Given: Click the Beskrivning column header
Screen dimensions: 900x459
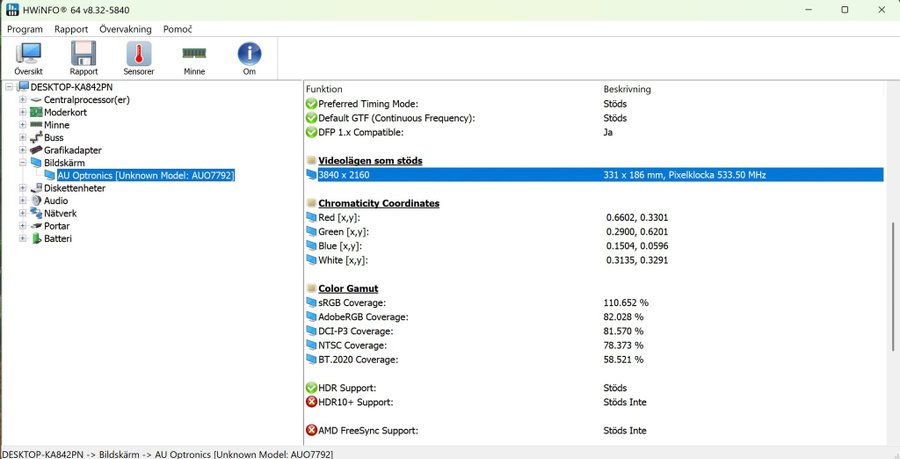Looking at the screenshot, I should tap(627, 89).
